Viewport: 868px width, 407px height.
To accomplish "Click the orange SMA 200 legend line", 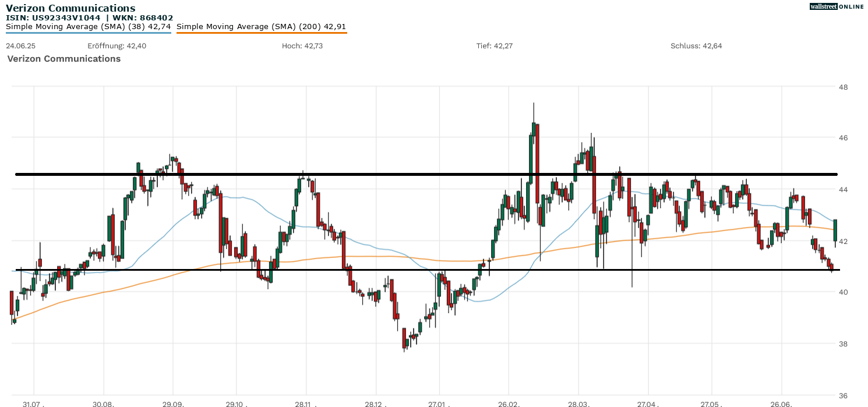I will click(262, 33).
